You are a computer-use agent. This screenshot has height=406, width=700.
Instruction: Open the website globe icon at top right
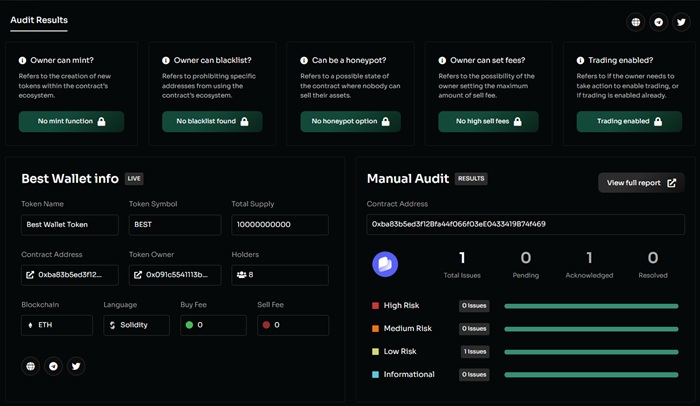[x=636, y=22]
